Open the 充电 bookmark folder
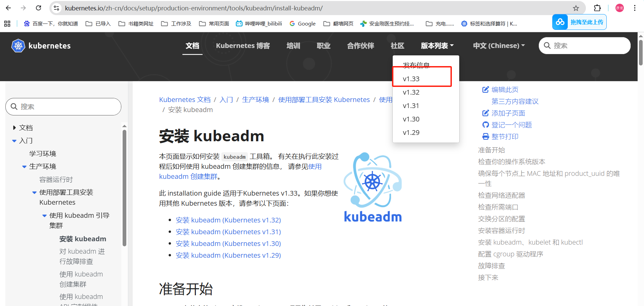The image size is (644, 306). click(440, 23)
